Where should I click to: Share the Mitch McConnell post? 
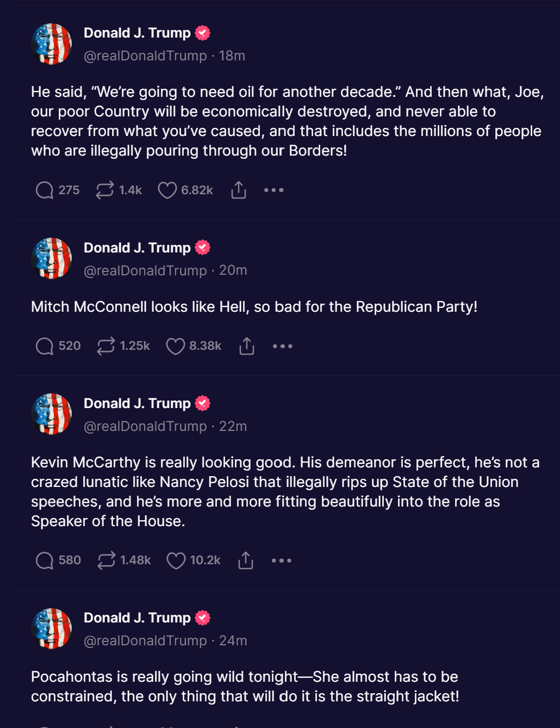[x=247, y=346]
